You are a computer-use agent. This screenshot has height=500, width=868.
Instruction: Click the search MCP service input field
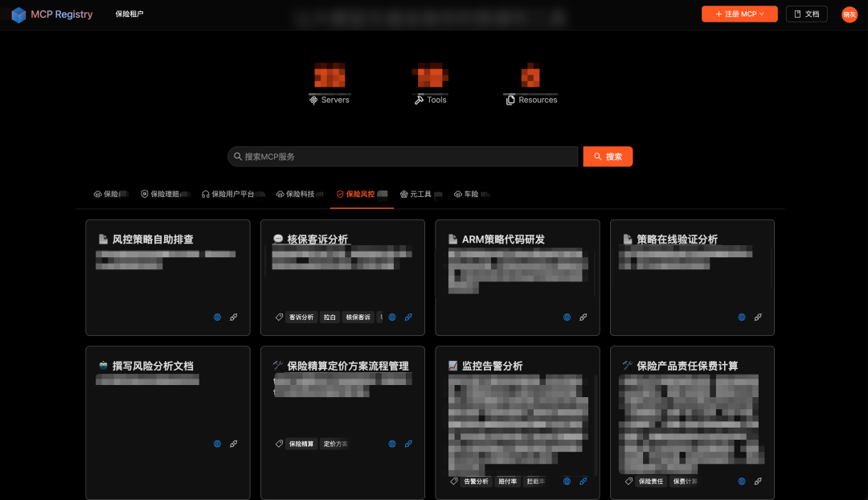tap(402, 156)
